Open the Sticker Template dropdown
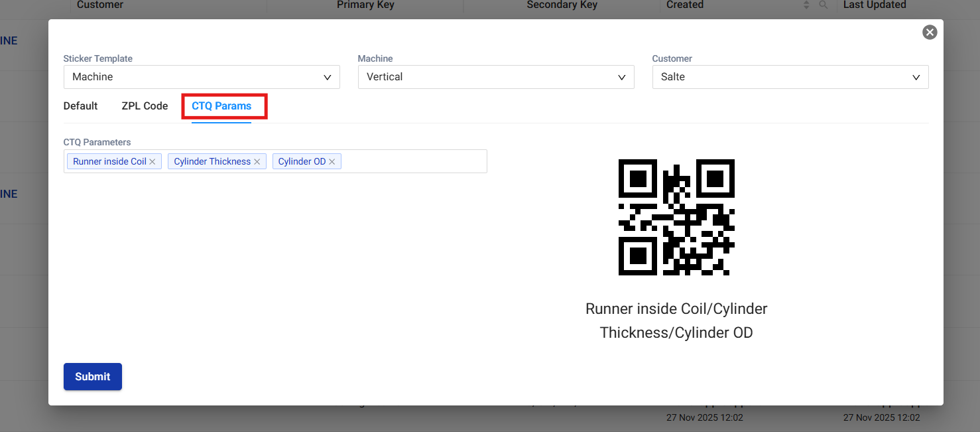The height and width of the screenshot is (432, 980). [x=202, y=77]
